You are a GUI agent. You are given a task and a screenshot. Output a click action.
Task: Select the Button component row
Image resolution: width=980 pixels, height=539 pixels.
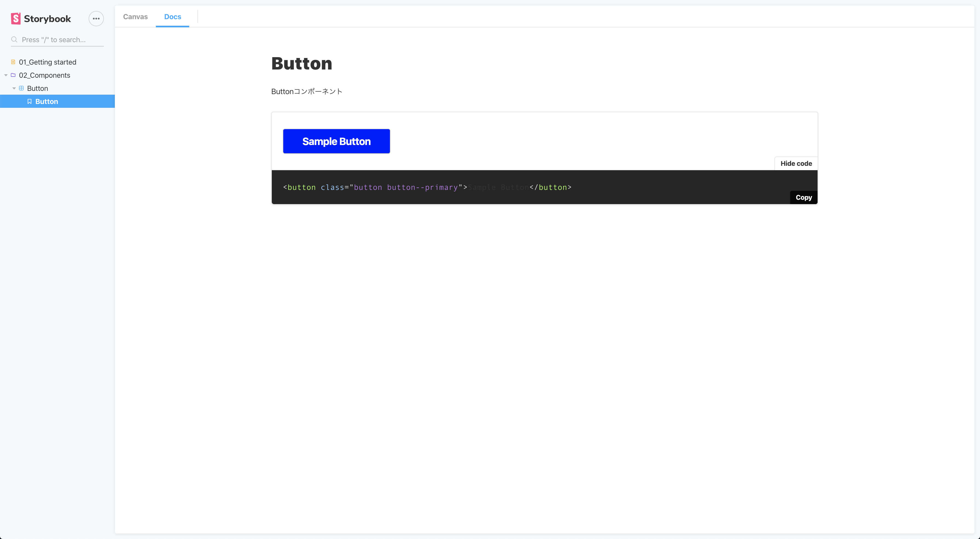pyautogui.click(x=57, y=88)
